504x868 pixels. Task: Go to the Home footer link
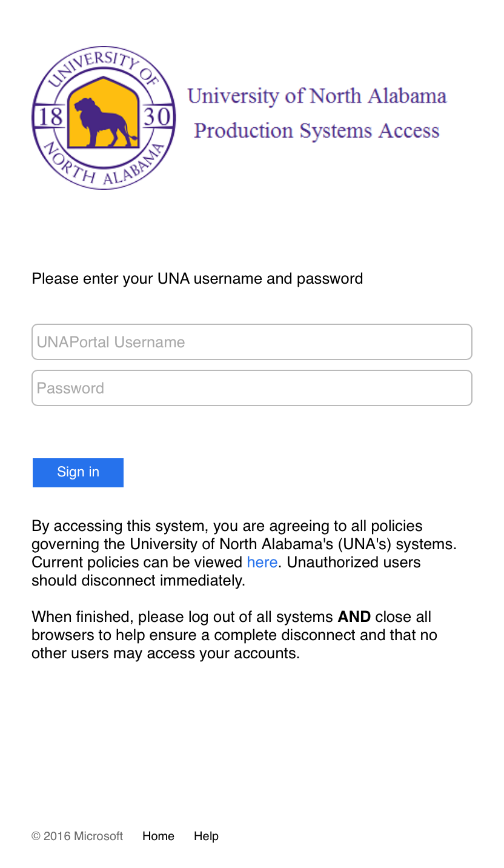point(158,836)
